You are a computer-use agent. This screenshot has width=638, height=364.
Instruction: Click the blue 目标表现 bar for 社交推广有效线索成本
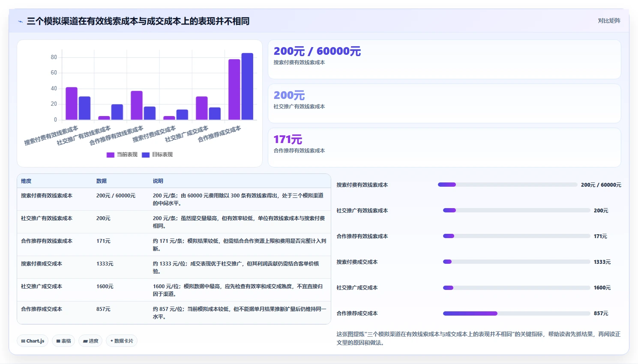pyautogui.click(x=117, y=112)
